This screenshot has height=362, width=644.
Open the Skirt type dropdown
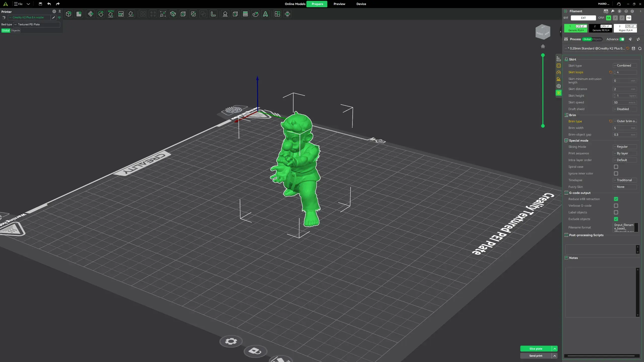(x=625, y=65)
